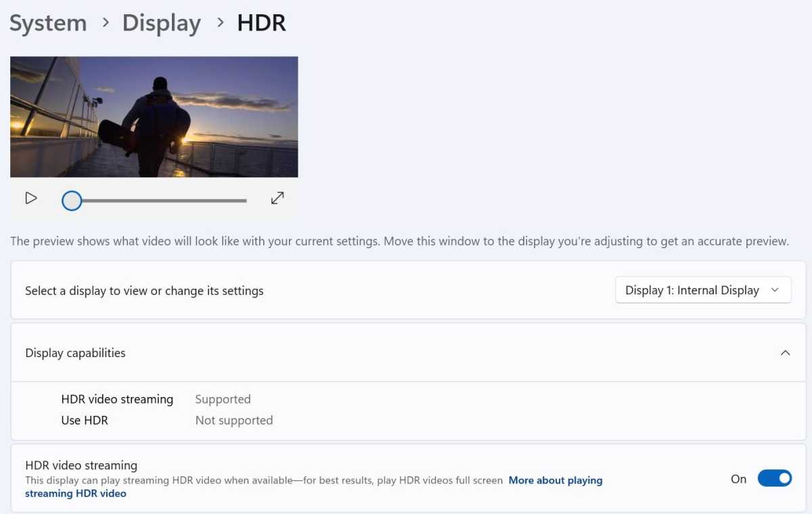812x514 pixels.
Task: Click the 'Supported' status value
Action: pyautogui.click(x=223, y=399)
